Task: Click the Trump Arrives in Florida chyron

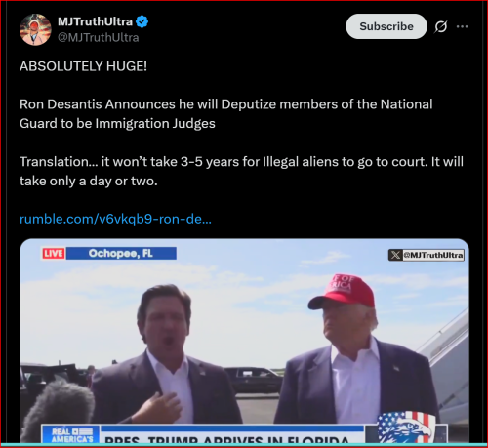Action: coord(231,436)
